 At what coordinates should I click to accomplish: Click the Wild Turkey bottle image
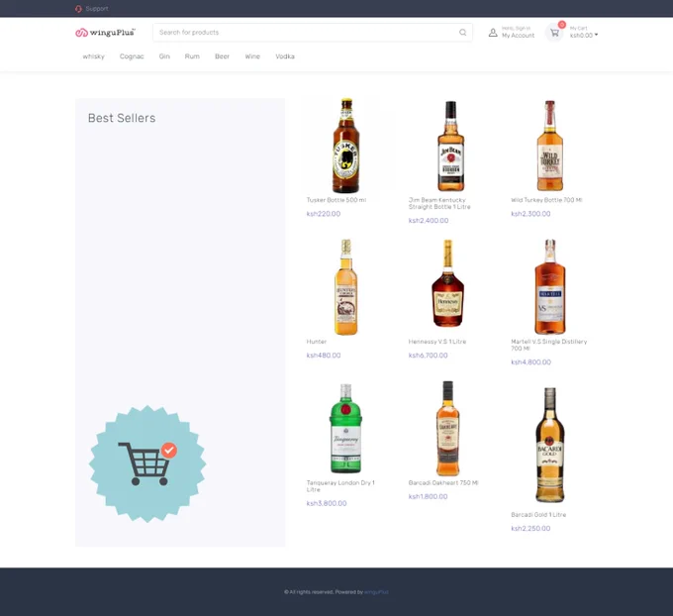click(x=550, y=146)
